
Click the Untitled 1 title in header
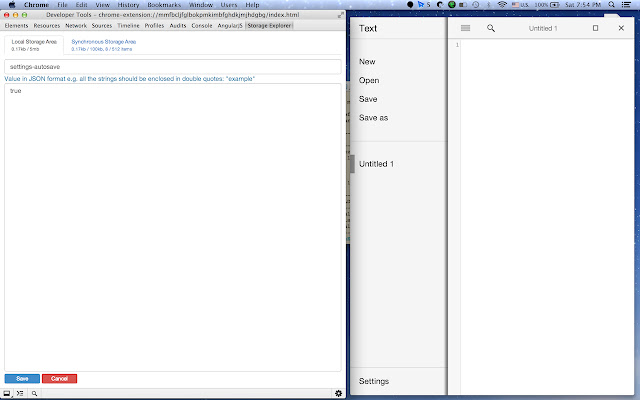point(543,28)
